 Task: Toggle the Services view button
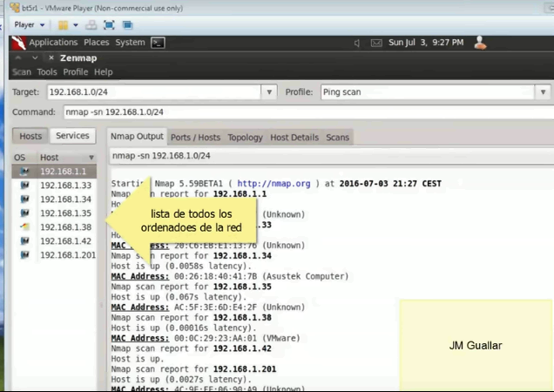pos(72,136)
